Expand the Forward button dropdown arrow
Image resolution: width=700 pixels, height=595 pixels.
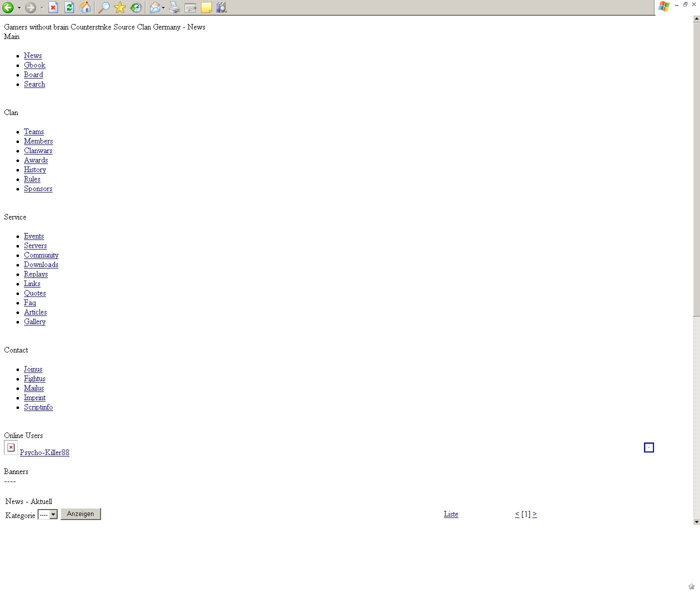(x=42, y=7)
